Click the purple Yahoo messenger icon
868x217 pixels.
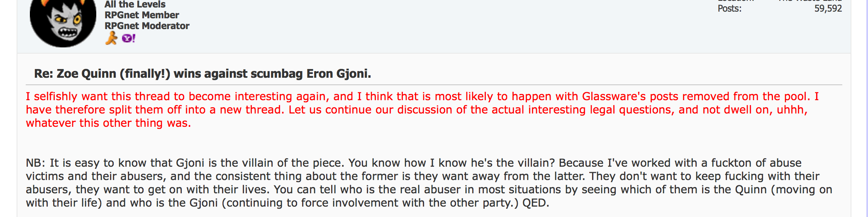[x=128, y=39]
